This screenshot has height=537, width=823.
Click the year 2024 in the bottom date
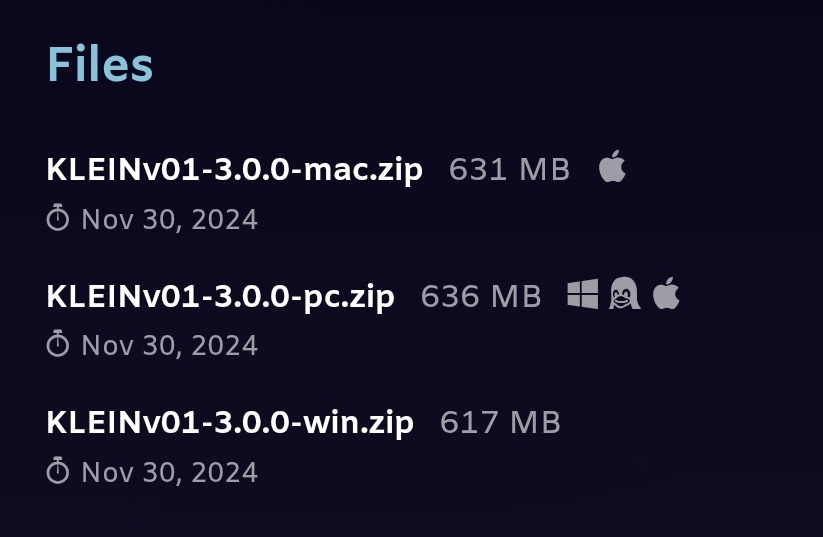(225, 472)
